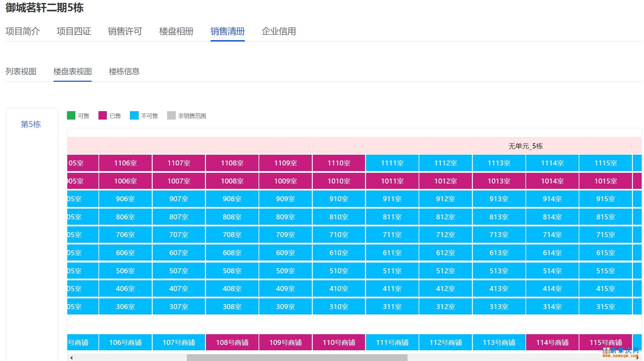Click unit 915室 in the grid
The height and width of the screenshot is (361, 644).
[605, 199]
